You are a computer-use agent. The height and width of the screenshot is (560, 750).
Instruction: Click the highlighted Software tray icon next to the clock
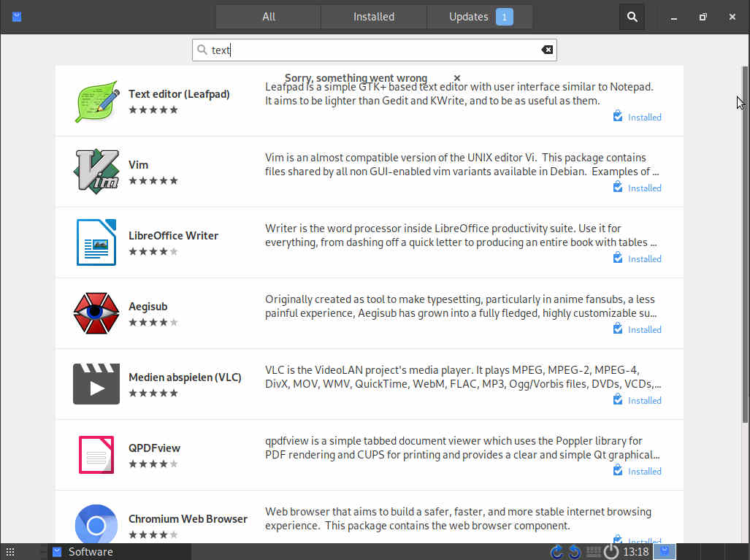[x=665, y=551]
